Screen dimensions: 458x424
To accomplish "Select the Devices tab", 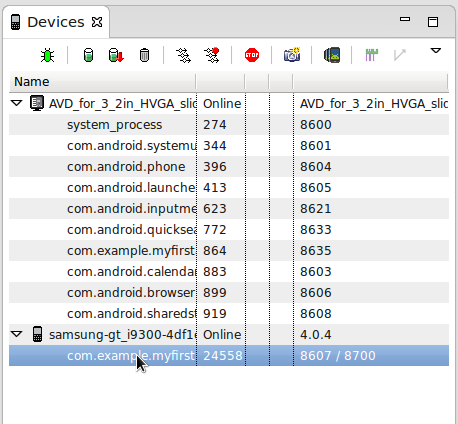I will pos(56,22).
